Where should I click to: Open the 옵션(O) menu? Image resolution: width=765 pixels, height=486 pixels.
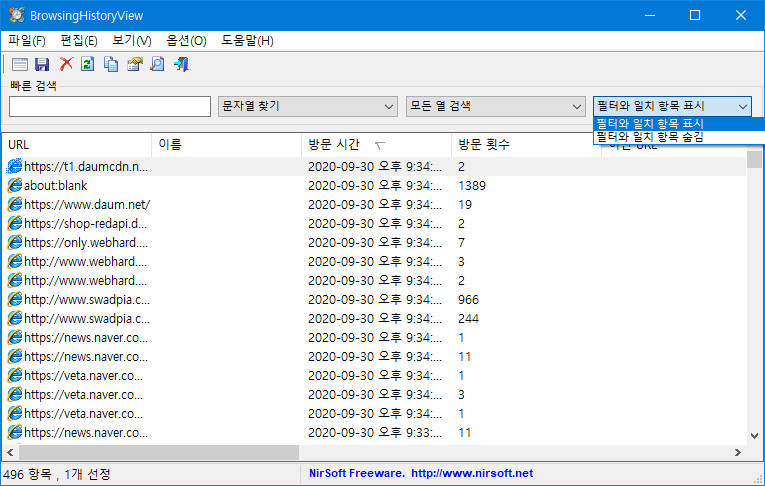(186, 40)
